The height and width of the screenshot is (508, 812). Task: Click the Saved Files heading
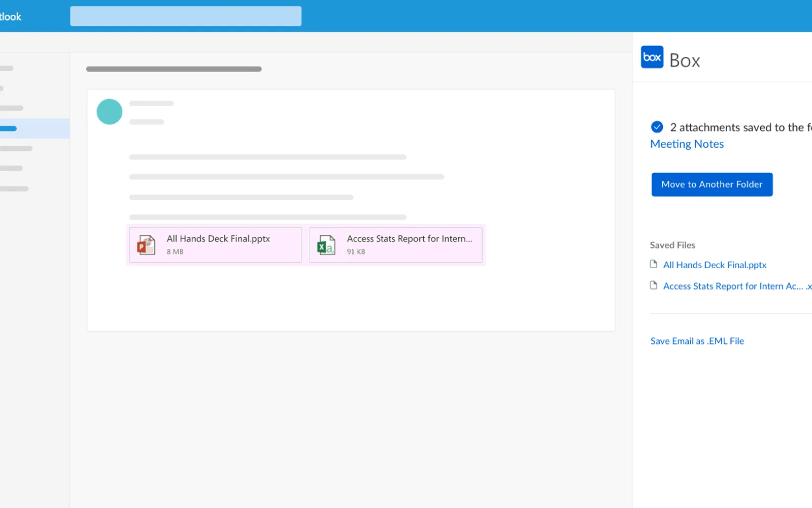[x=672, y=245]
